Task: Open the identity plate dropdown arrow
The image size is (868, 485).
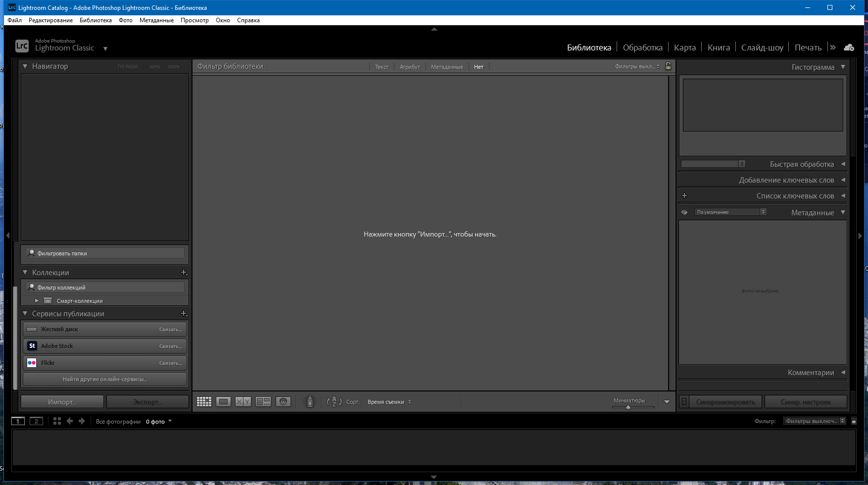Action: pyautogui.click(x=105, y=48)
